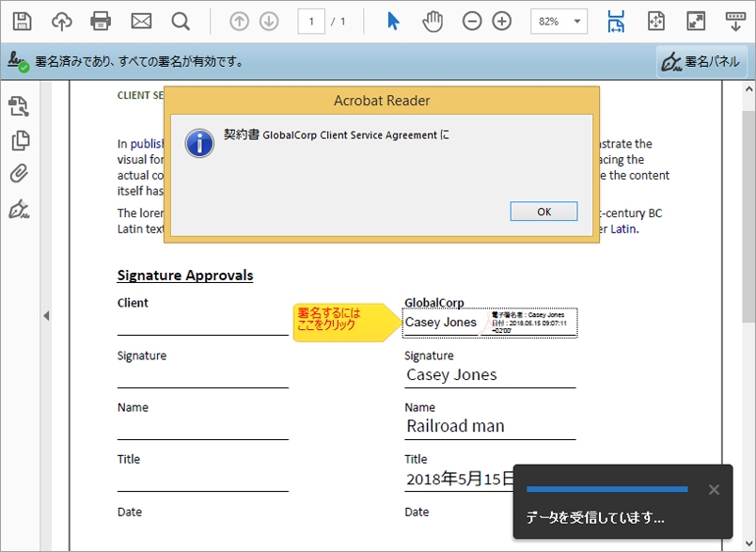Upload the document to Adobe cloud
Viewport: 756px width, 552px height.
(62, 20)
